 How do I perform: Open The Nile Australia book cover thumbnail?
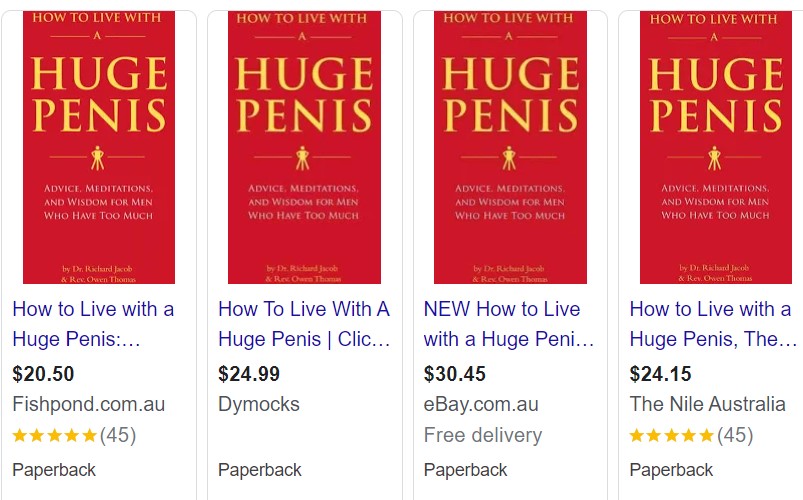[716, 147]
